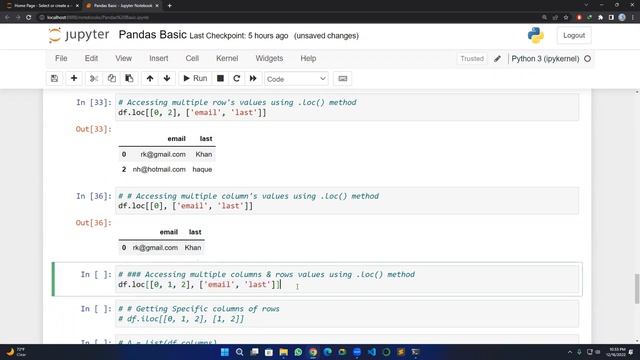The image size is (640, 360).
Task: Click the commented df.iloc code cell
Action: [x=347, y=314]
